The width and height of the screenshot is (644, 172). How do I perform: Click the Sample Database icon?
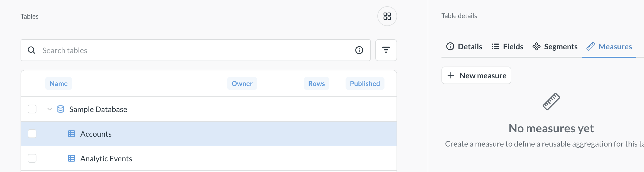pyautogui.click(x=61, y=109)
